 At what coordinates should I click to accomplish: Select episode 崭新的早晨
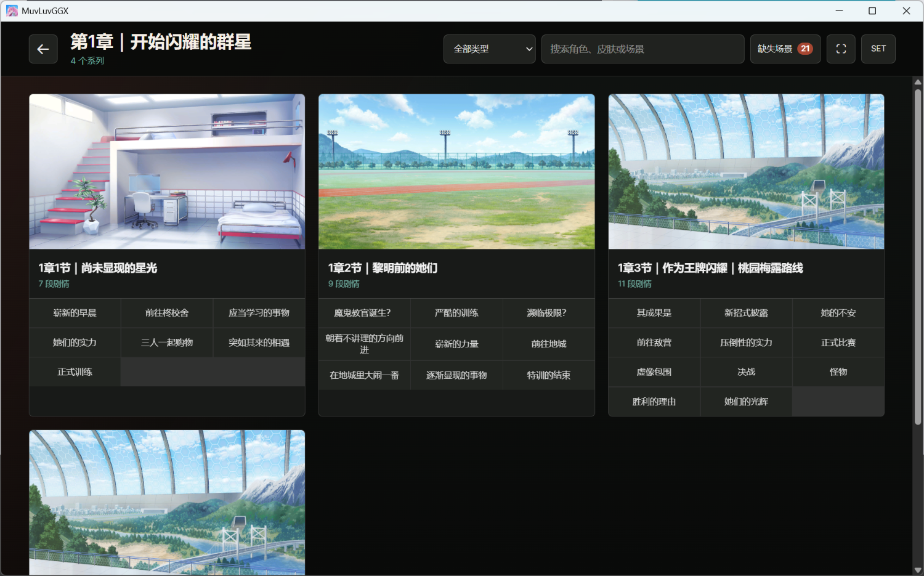click(75, 313)
